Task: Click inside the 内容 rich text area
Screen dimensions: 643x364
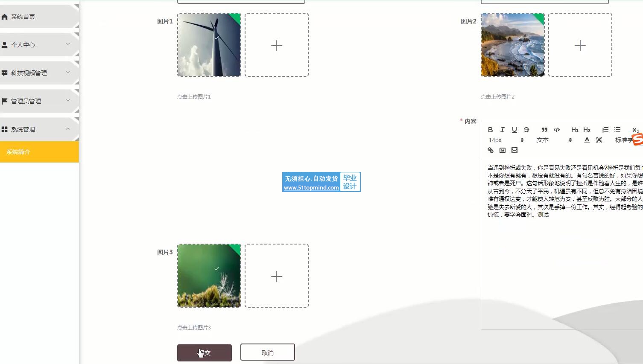Action: point(562,245)
